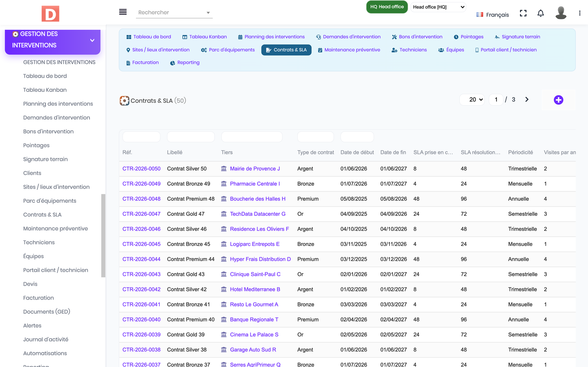588x367 pixels.
Task: Open the Reporting tab
Action: (x=185, y=63)
